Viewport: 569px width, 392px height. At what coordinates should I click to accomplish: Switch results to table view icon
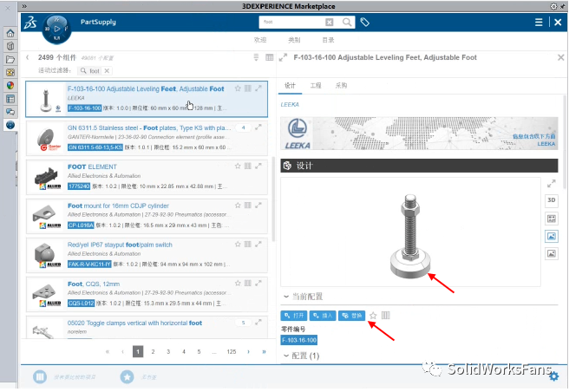click(x=269, y=57)
